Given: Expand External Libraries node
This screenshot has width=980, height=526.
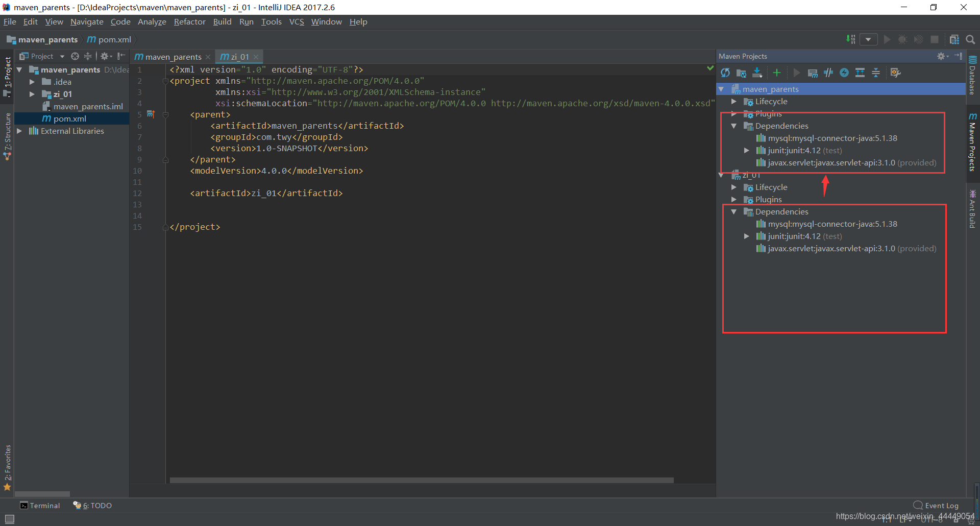Looking at the screenshot, I should click(x=19, y=131).
